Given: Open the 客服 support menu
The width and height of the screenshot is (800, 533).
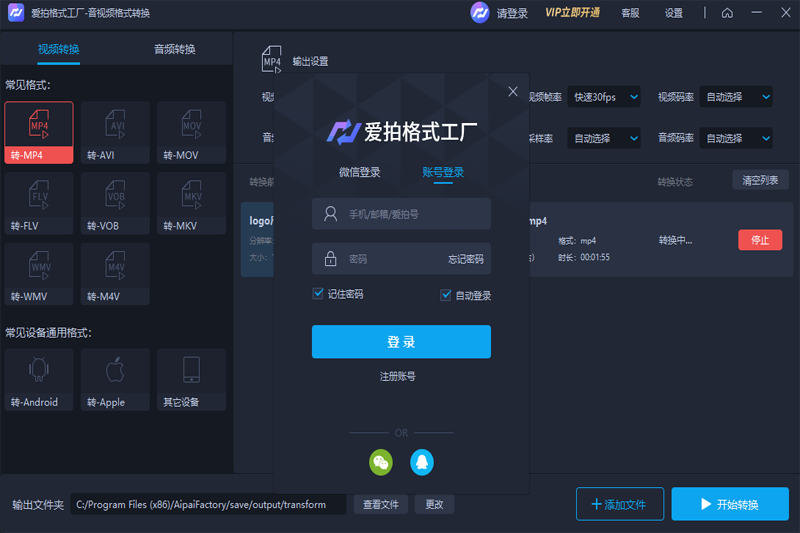Looking at the screenshot, I should (x=630, y=13).
